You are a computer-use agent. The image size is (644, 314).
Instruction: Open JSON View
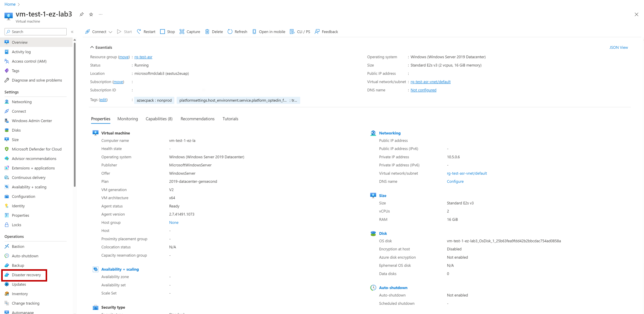click(618, 47)
